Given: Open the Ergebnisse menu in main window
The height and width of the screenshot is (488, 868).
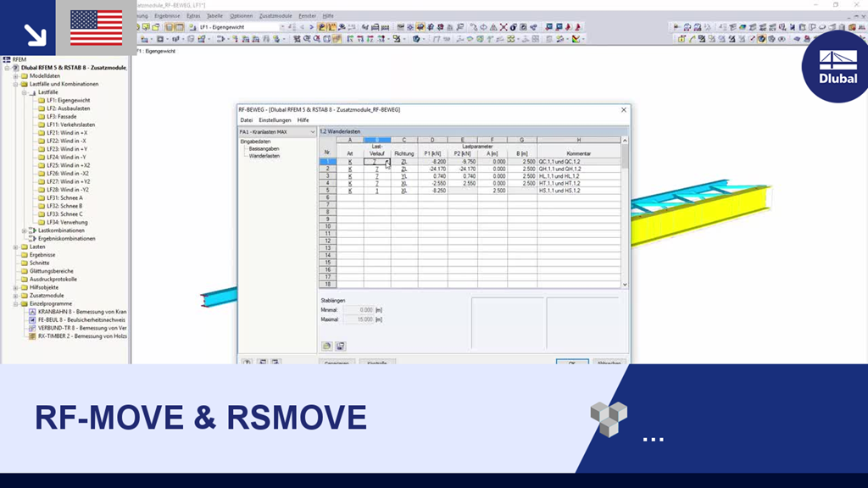Looking at the screenshot, I should pos(167,16).
